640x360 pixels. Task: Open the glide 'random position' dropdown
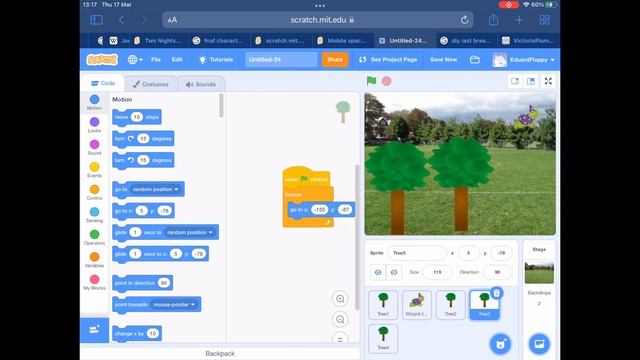point(190,232)
